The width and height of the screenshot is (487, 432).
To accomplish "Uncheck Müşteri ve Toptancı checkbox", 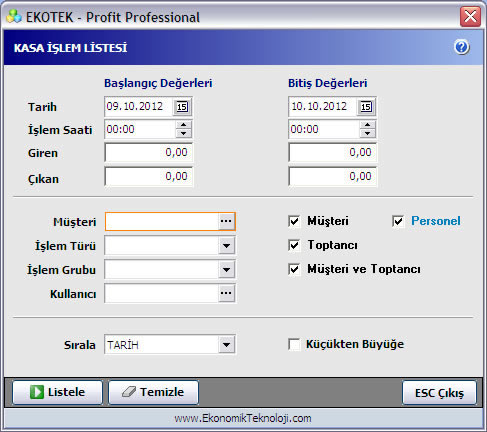I will click(294, 269).
